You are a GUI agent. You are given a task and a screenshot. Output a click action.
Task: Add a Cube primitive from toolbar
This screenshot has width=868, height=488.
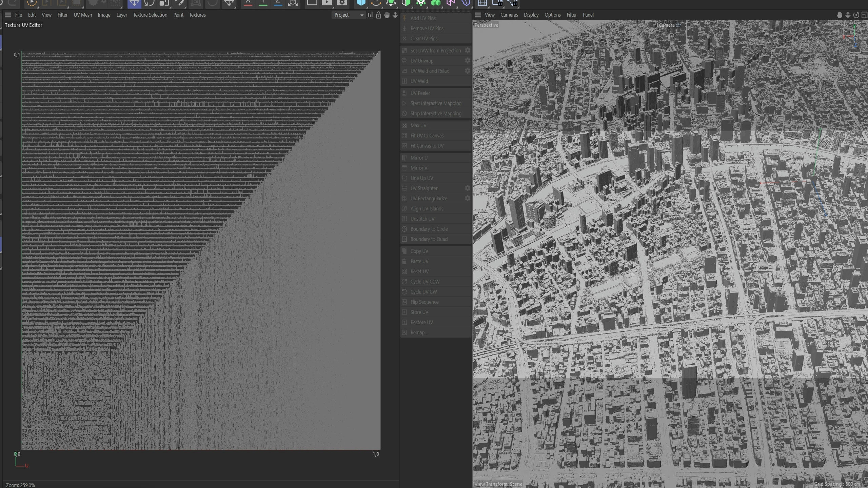[x=361, y=3]
